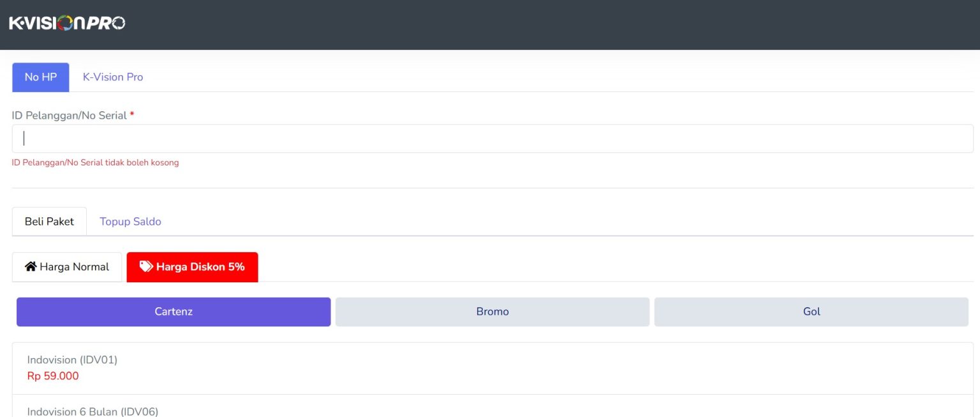Click the house icon beside Harga Normal
This screenshot has width=980, height=417.
point(31,266)
